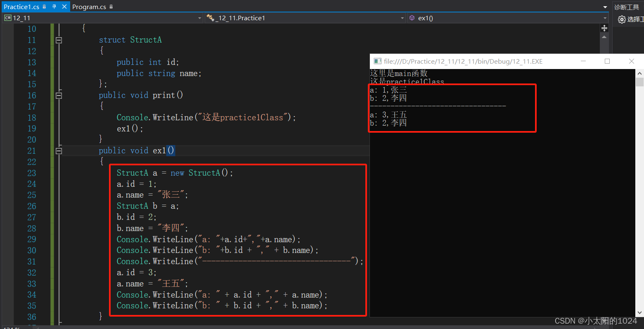Click the pin icon on the Practice1.cs tab
The width and height of the screenshot is (644, 329).
(54, 7)
